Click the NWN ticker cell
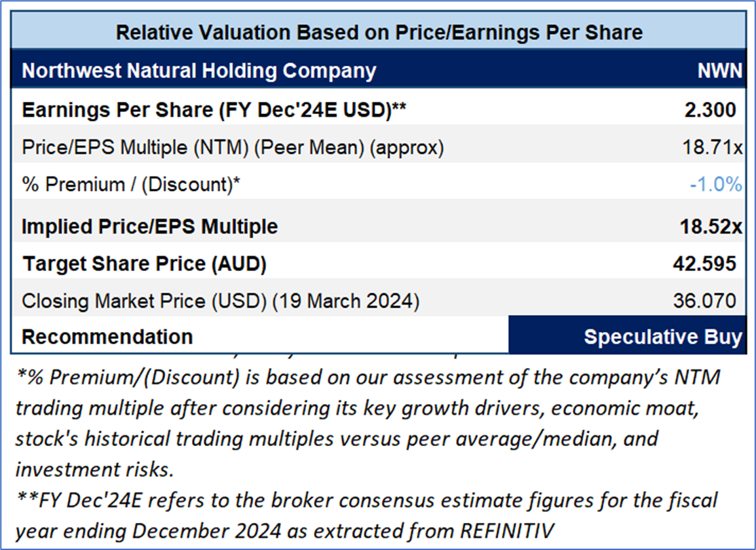756x550 pixels. (x=720, y=71)
